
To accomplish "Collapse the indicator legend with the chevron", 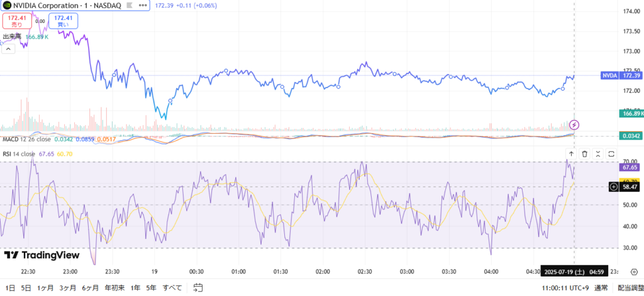I will click(9, 49).
